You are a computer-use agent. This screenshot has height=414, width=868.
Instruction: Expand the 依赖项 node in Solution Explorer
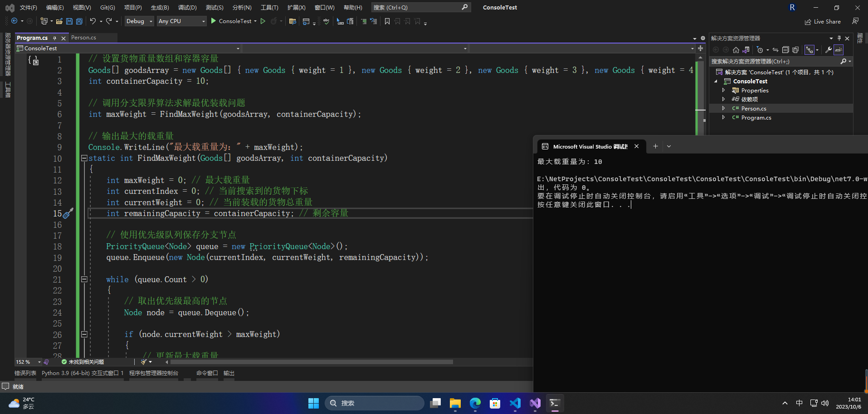(723, 99)
